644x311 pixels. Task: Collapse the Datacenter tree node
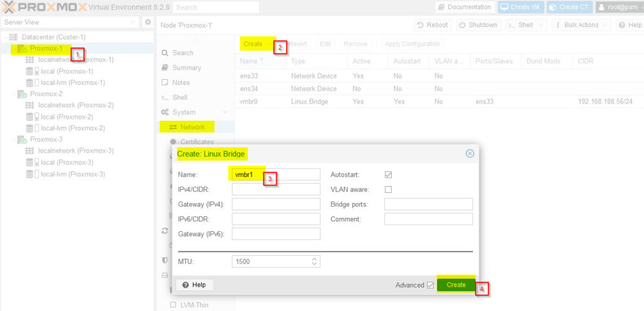pyautogui.click(x=5, y=37)
